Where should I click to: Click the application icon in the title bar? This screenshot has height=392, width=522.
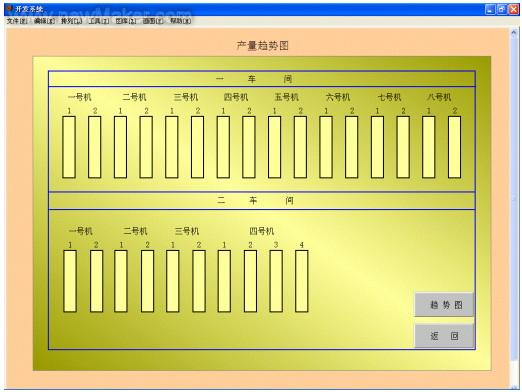pos(9,9)
